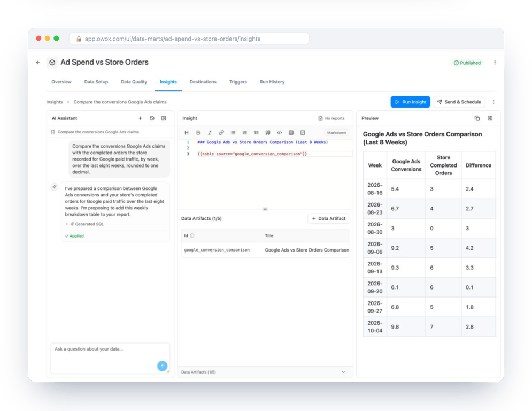Click the 2026-08-16 week cell
This screenshot has height=411, width=532.
[375, 189]
